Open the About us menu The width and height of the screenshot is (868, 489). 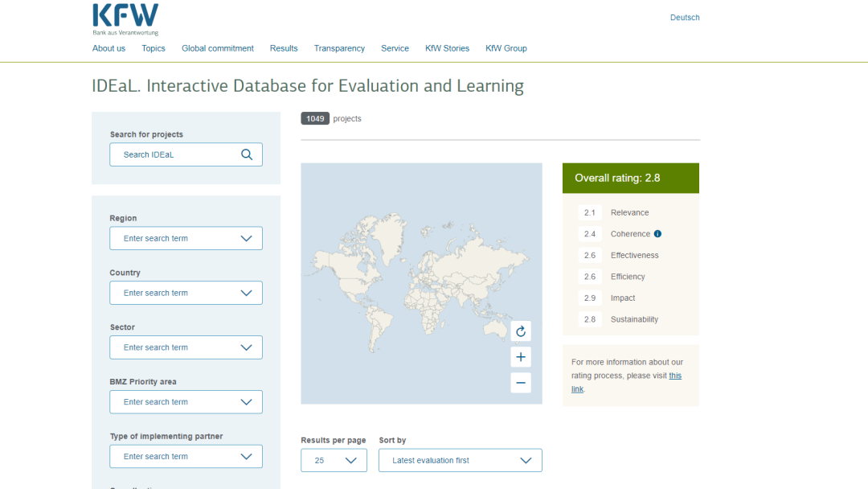pos(108,48)
